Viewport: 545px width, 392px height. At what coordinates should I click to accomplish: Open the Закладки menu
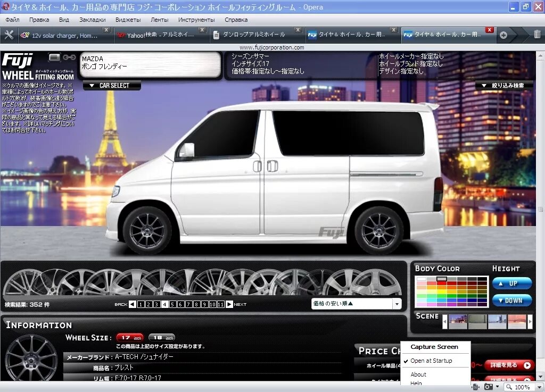click(x=93, y=20)
